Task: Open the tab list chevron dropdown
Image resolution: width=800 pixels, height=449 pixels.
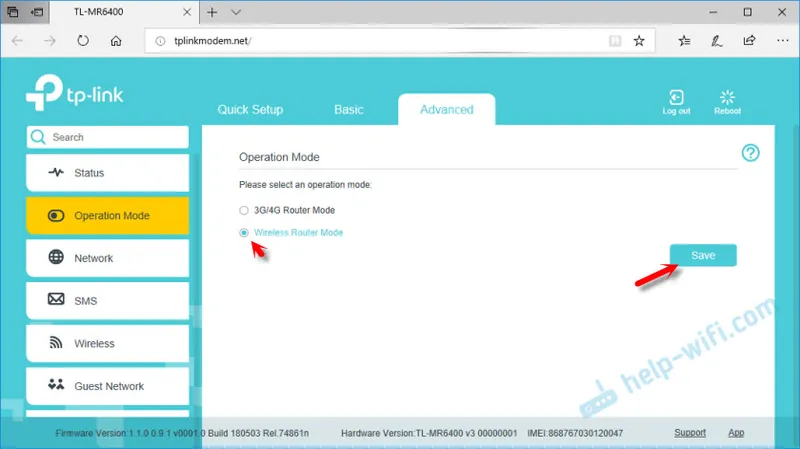Action: (236, 12)
